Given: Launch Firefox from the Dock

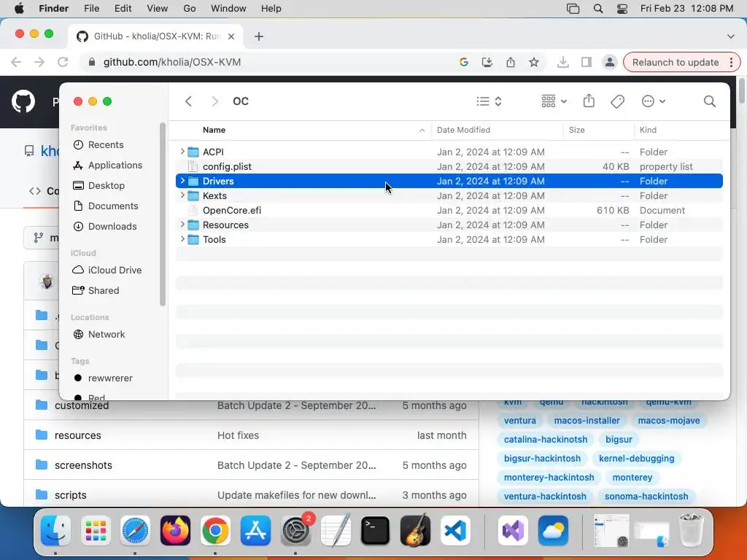Looking at the screenshot, I should point(175,530).
